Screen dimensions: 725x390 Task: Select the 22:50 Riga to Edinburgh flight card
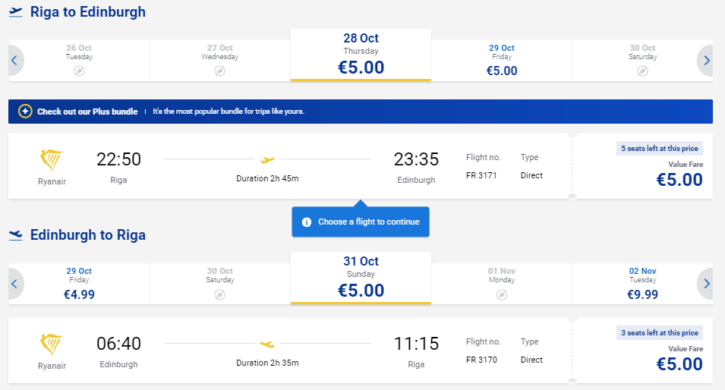(290, 167)
